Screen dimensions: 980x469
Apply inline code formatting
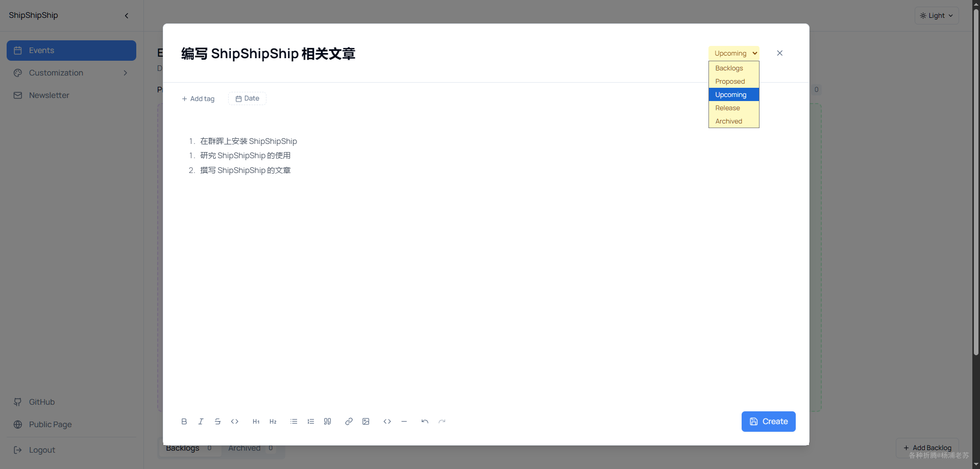click(x=235, y=422)
